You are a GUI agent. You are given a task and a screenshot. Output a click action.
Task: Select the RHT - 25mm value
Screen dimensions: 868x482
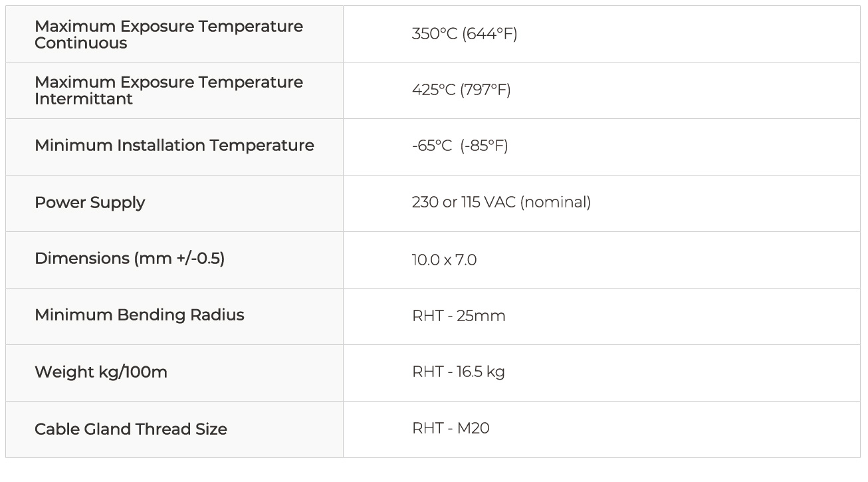(459, 316)
